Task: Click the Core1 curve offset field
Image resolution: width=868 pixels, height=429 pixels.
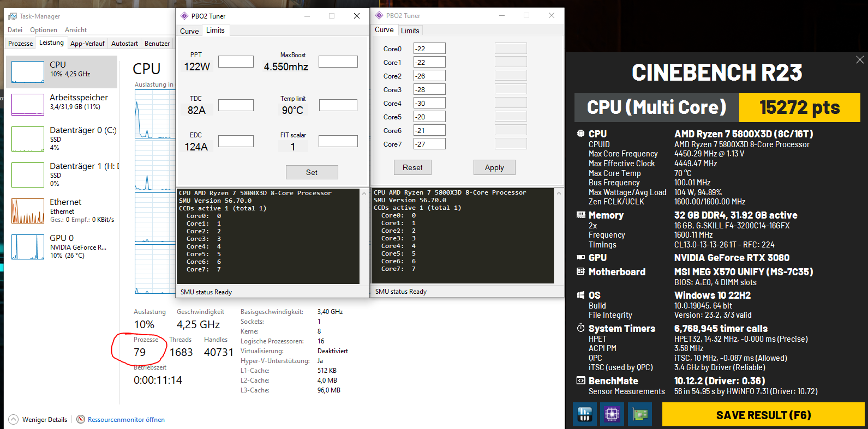Action: click(x=429, y=62)
